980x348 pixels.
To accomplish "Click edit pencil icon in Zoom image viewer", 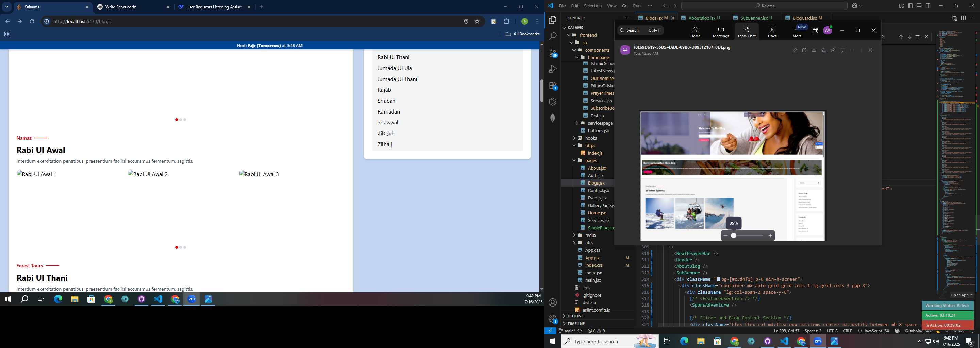I will click(x=795, y=50).
